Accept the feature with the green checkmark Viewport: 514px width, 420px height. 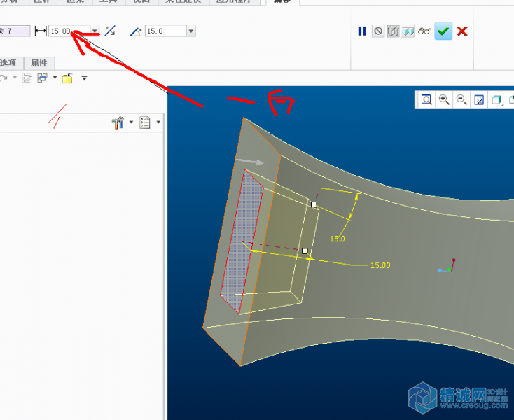click(x=443, y=31)
